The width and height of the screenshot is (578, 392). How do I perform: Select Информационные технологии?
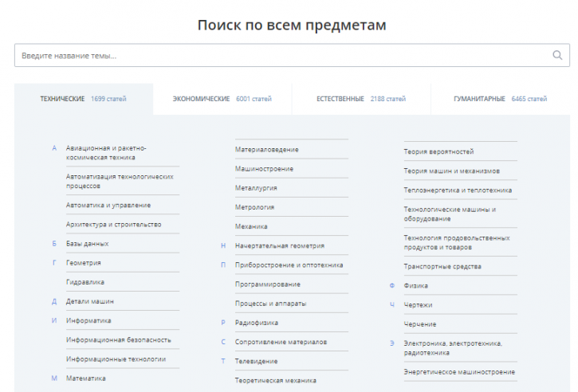point(116,359)
